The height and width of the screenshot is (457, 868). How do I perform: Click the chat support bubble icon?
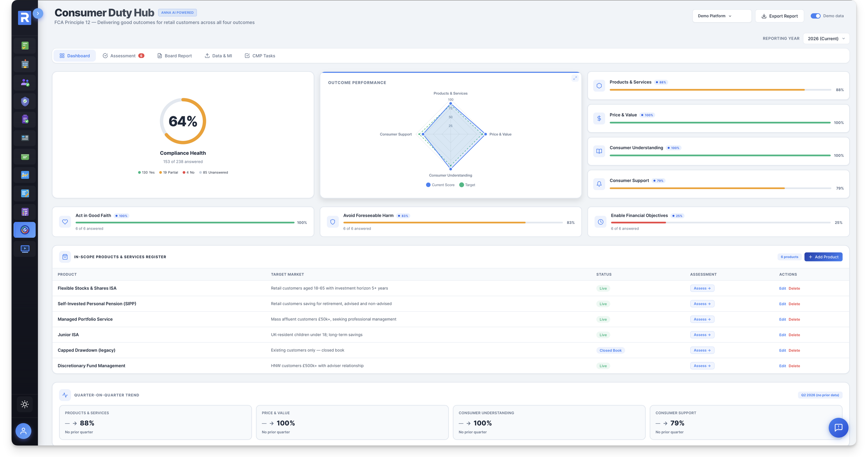point(838,428)
